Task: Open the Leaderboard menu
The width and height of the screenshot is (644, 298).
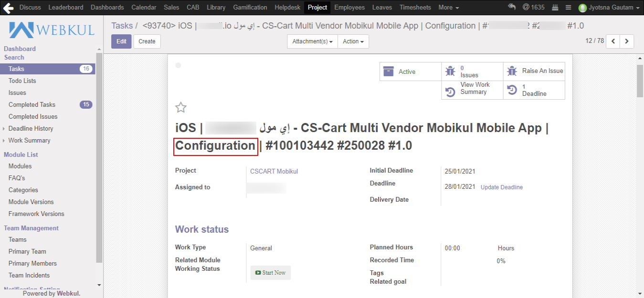Action: [x=66, y=7]
